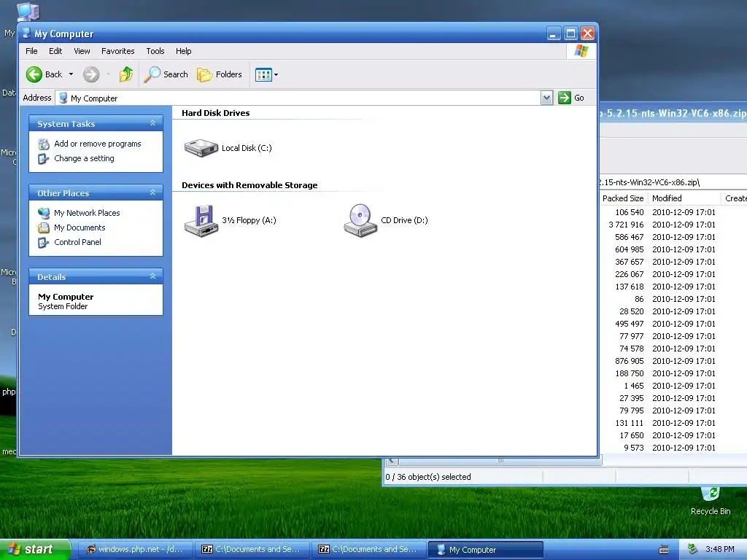Open the Favorites menu
This screenshot has width=747, height=560.
click(x=117, y=51)
